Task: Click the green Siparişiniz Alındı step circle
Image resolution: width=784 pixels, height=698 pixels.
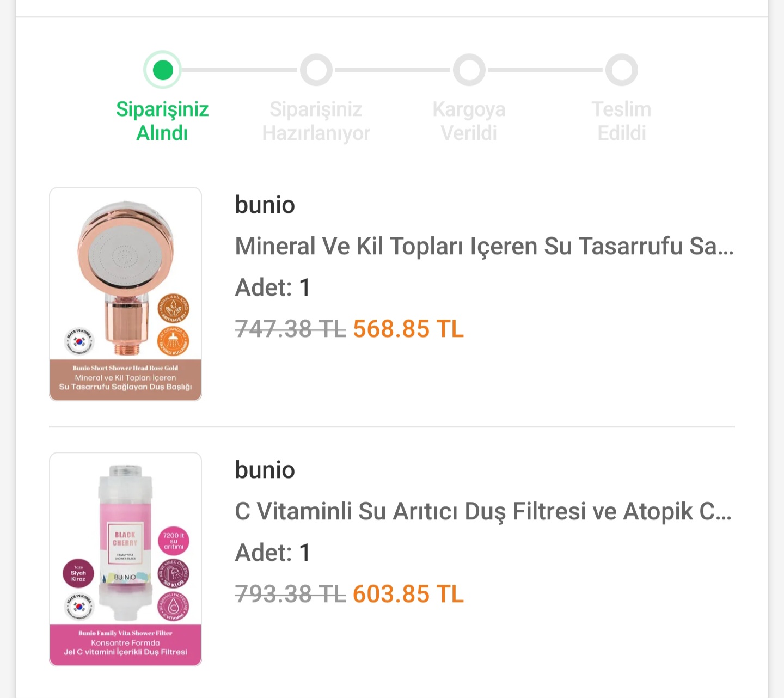Action: click(x=162, y=70)
